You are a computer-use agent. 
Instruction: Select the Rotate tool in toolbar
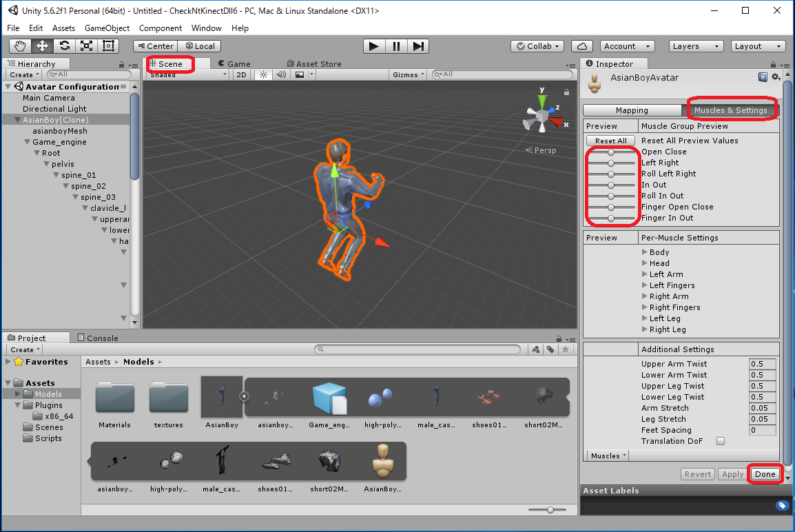(64, 46)
